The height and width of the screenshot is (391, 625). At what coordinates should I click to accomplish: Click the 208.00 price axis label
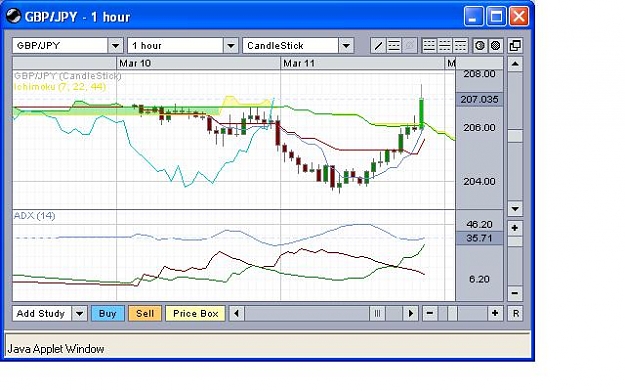pos(480,74)
